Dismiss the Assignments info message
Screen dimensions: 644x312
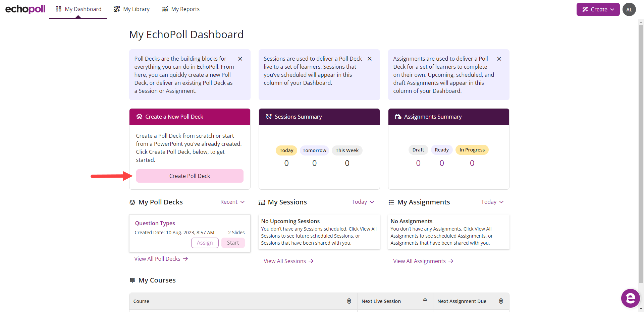click(x=499, y=59)
